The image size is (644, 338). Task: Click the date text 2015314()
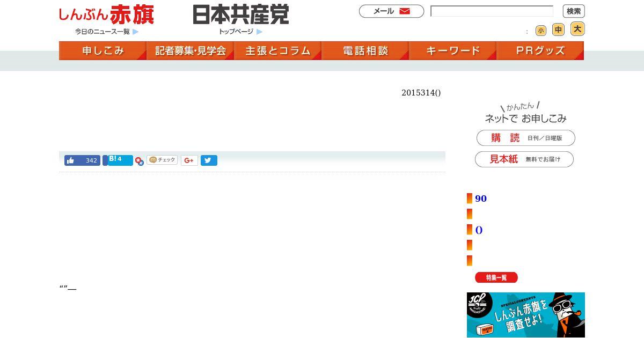(x=421, y=93)
